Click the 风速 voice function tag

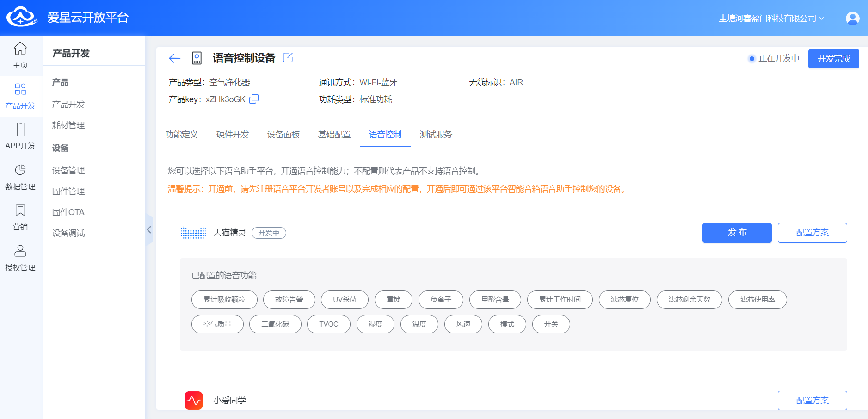click(463, 324)
